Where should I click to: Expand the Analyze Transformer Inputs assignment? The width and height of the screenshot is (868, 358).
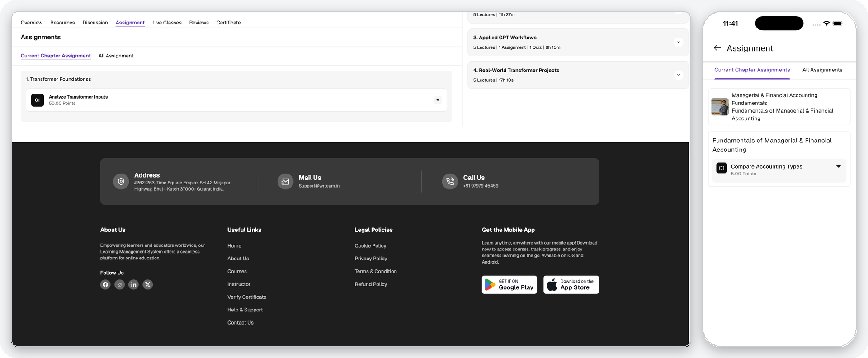point(438,100)
